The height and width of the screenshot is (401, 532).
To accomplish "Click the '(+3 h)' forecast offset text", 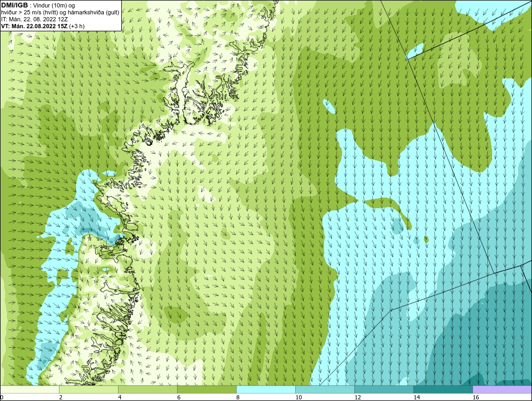I will coord(77,26).
